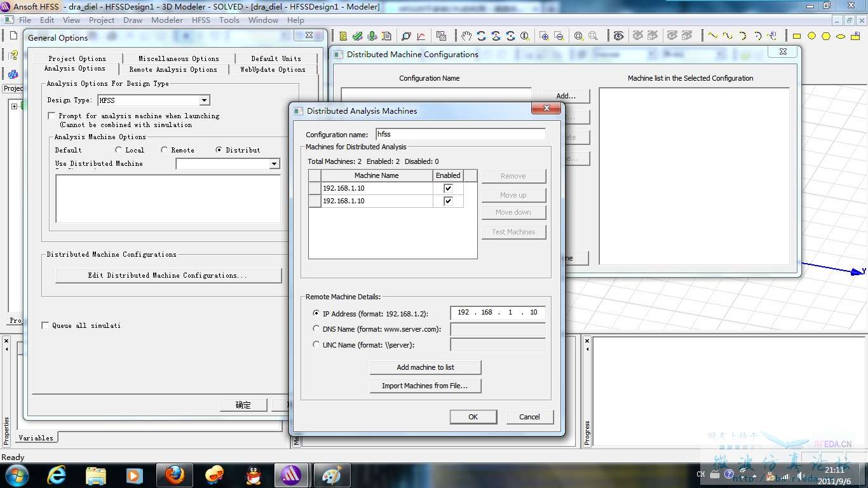Select the Draw Ellipse tool

(841, 36)
